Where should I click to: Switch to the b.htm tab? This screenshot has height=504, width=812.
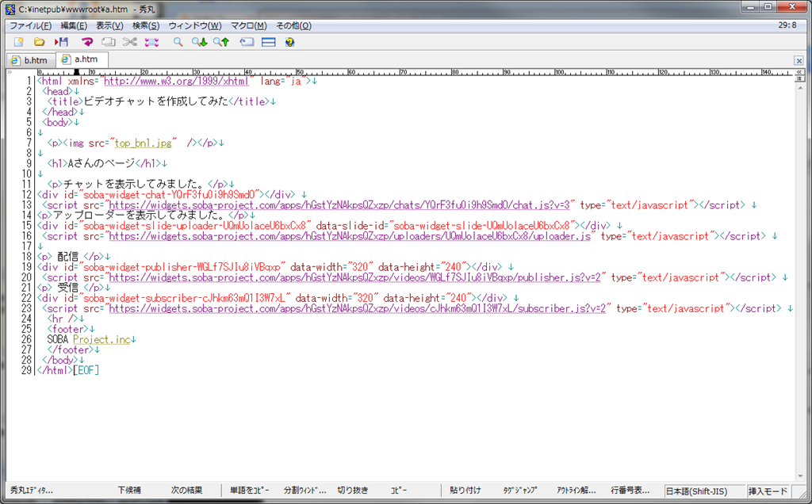tap(30, 60)
